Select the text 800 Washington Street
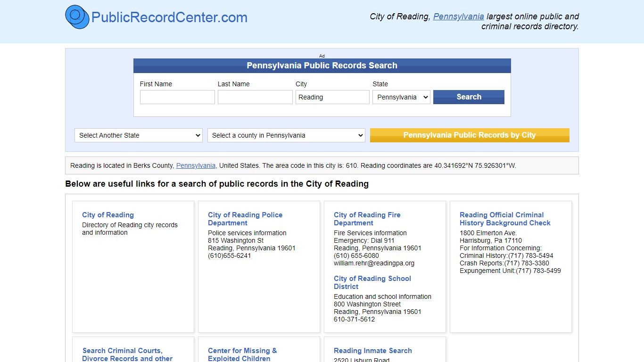This screenshot has width=644, height=362. tap(367, 304)
